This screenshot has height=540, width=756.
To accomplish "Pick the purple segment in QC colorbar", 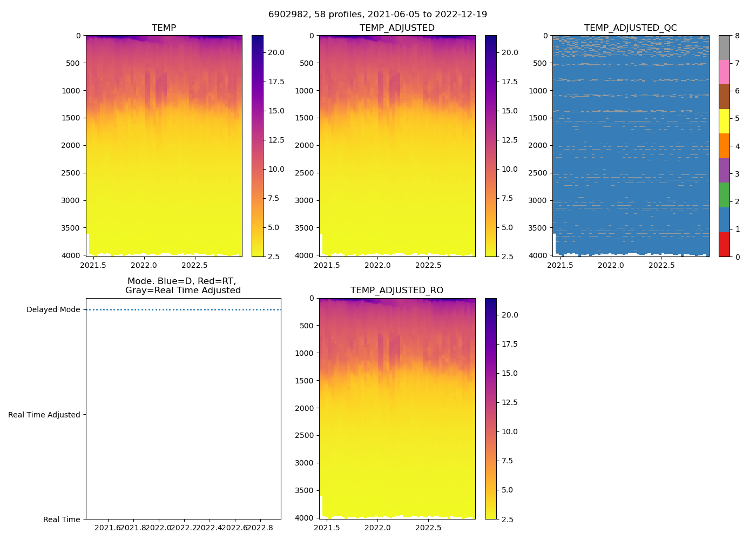I will [x=724, y=171].
